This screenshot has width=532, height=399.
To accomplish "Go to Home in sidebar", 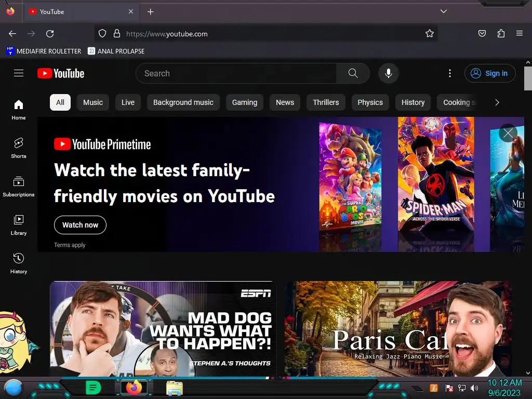I will pos(19,110).
